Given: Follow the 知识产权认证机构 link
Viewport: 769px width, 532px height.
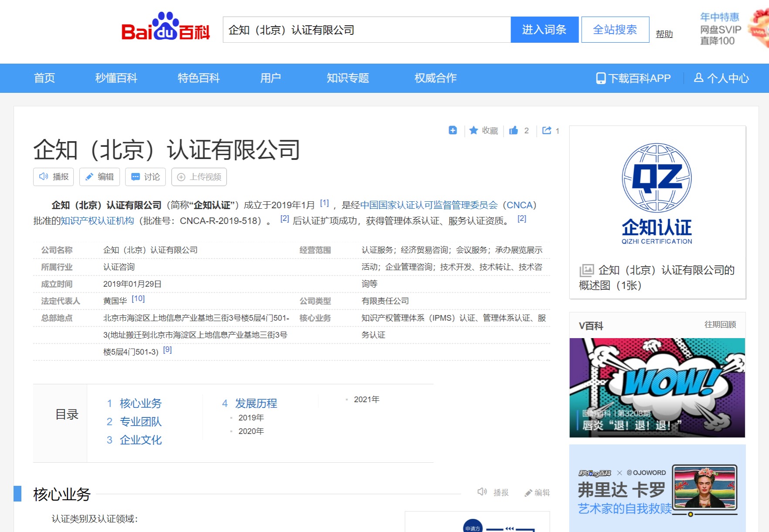Looking at the screenshot, I should [97, 221].
